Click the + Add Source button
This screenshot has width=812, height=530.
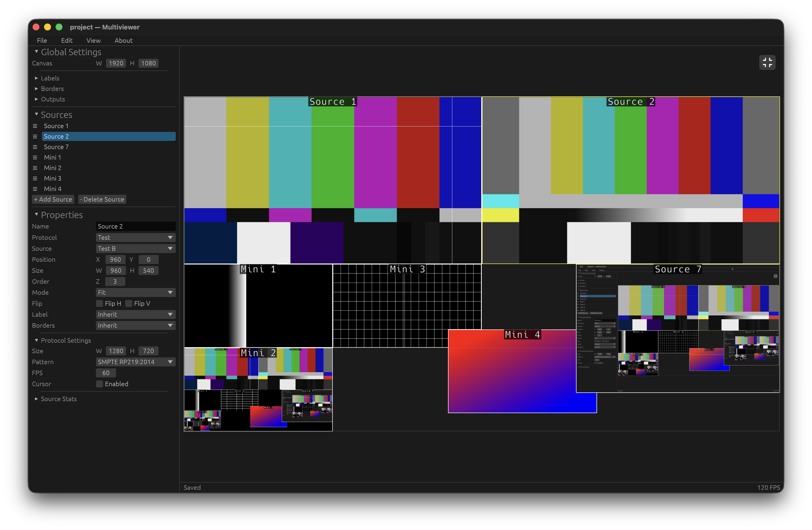pyautogui.click(x=53, y=199)
